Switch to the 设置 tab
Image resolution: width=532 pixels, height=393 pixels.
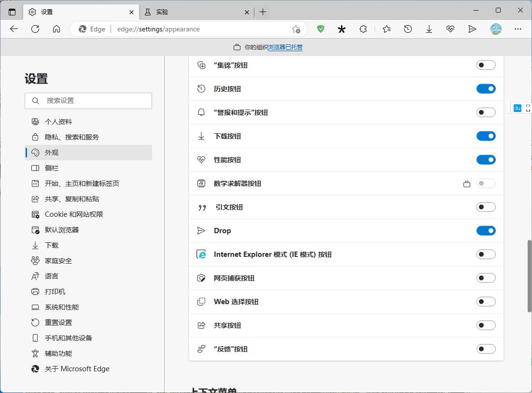(x=81, y=12)
